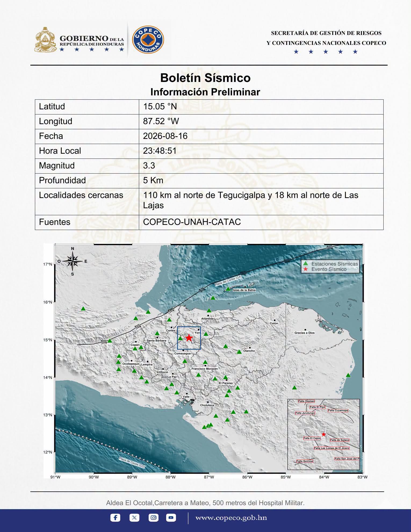Click the green triangle in the map legend

(x=305, y=263)
